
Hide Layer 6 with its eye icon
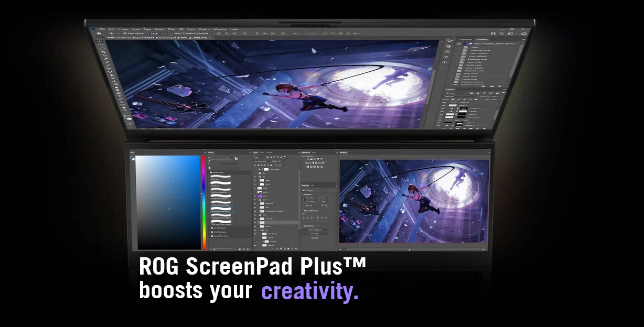pos(255,180)
